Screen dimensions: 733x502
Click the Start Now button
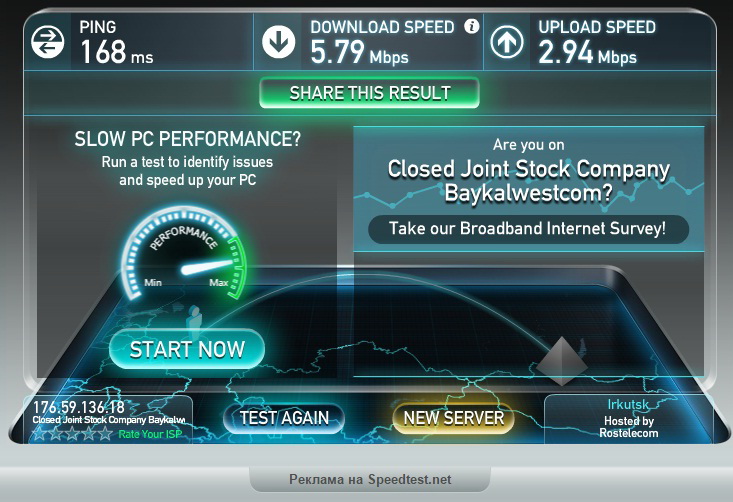click(x=187, y=349)
